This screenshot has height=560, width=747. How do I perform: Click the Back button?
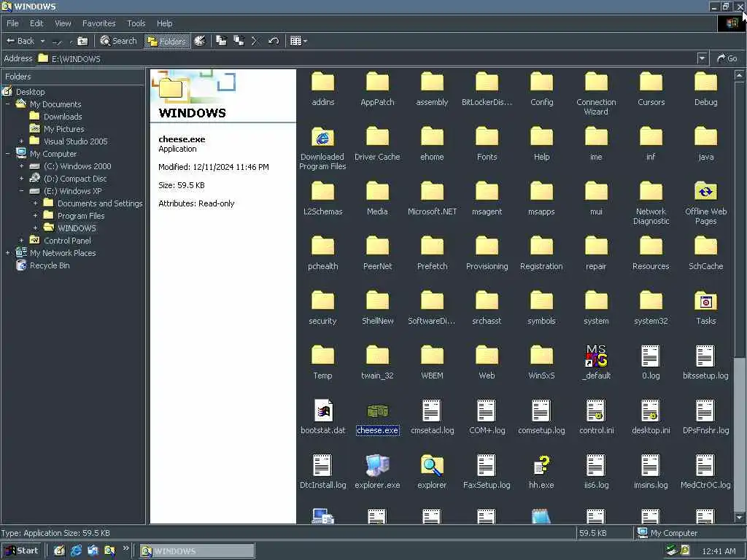(x=20, y=41)
